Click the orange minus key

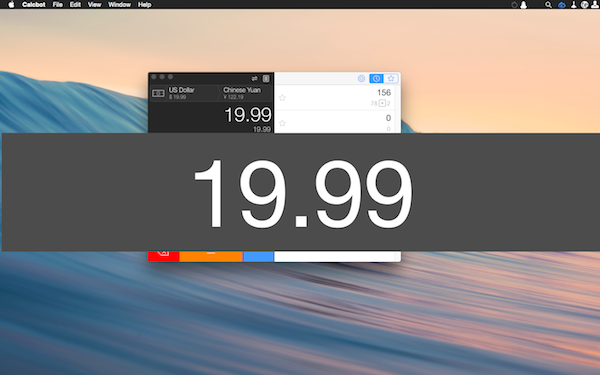(211, 256)
